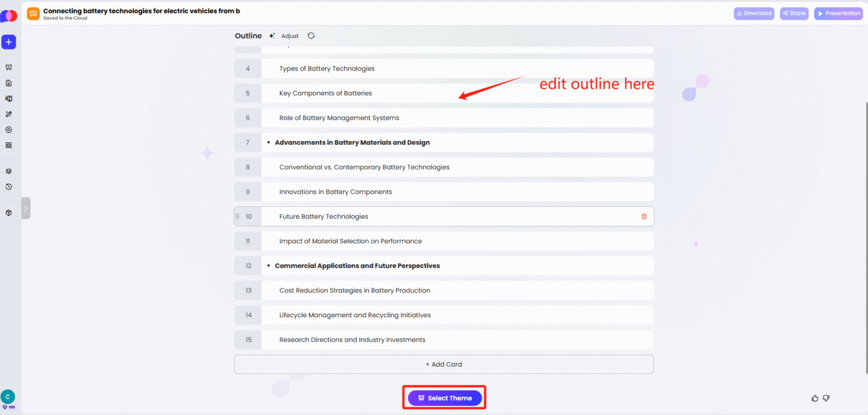Open the target circle icon in sidebar

[x=8, y=130]
